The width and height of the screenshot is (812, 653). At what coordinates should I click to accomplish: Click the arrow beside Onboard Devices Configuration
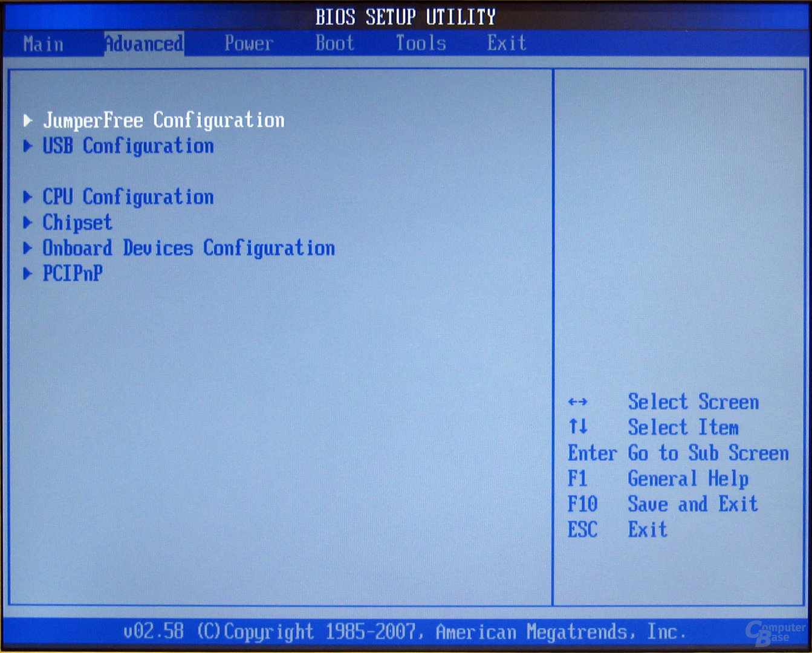(x=27, y=248)
